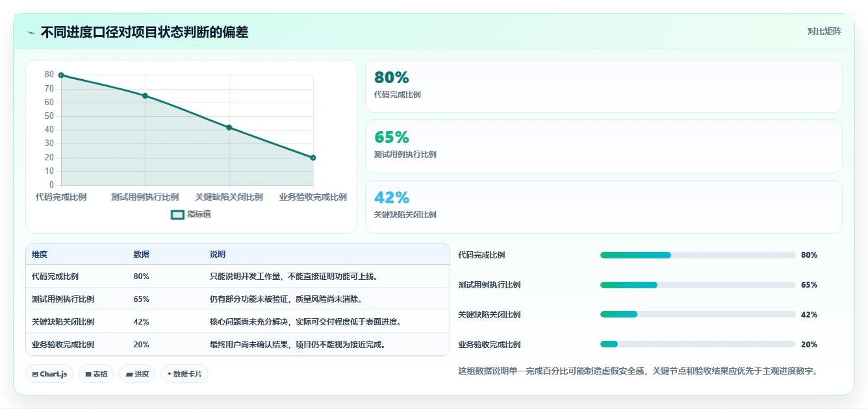The image size is (868, 409).
Task: Click description '仍有部分功能未被验证，质量风险尚未消除。'
Action: click(x=287, y=299)
